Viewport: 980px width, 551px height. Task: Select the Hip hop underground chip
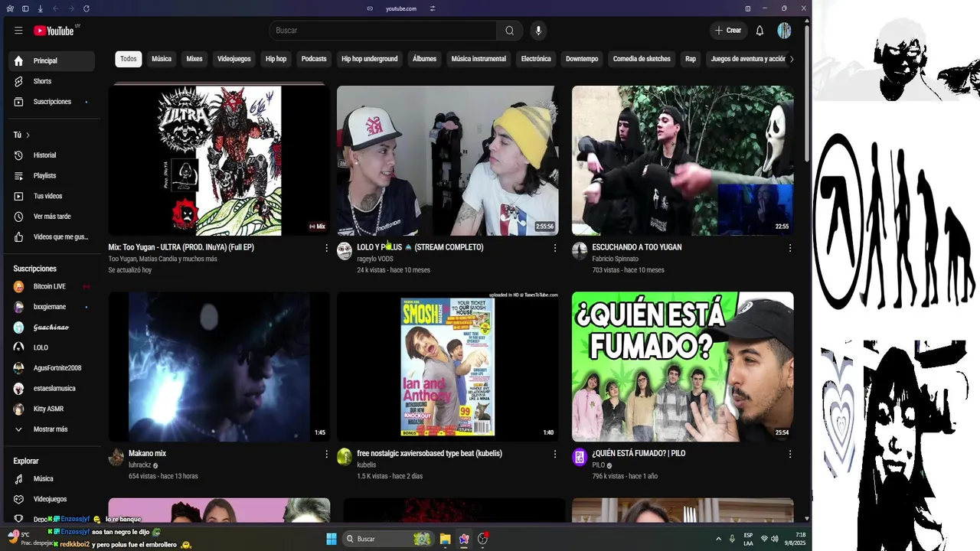(370, 59)
